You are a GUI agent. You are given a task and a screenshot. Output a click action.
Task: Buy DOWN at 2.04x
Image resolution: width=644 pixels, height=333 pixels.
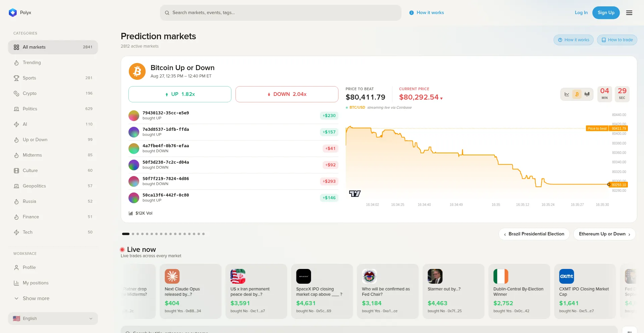(x=287, y=94)
